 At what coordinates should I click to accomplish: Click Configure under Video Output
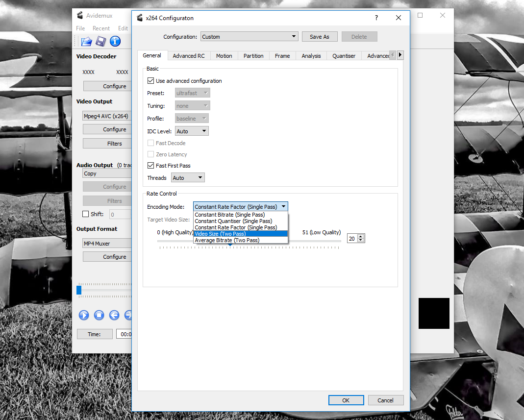tap(107, 129)
